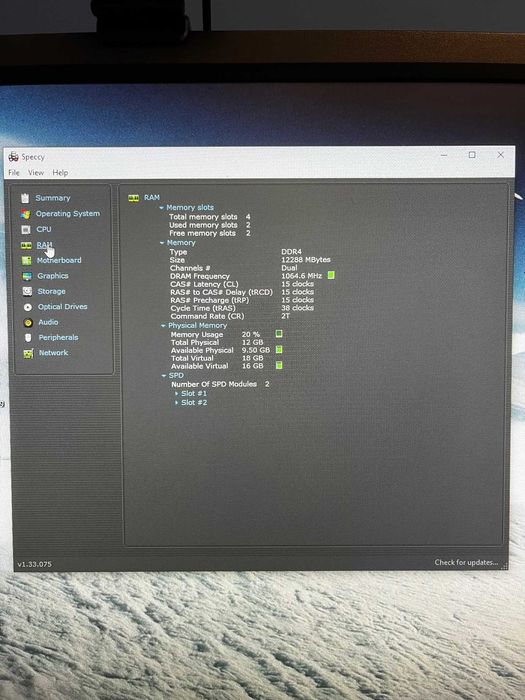525x700 pixels.
Task: Click the Total memory slots row
Action: 209,217
